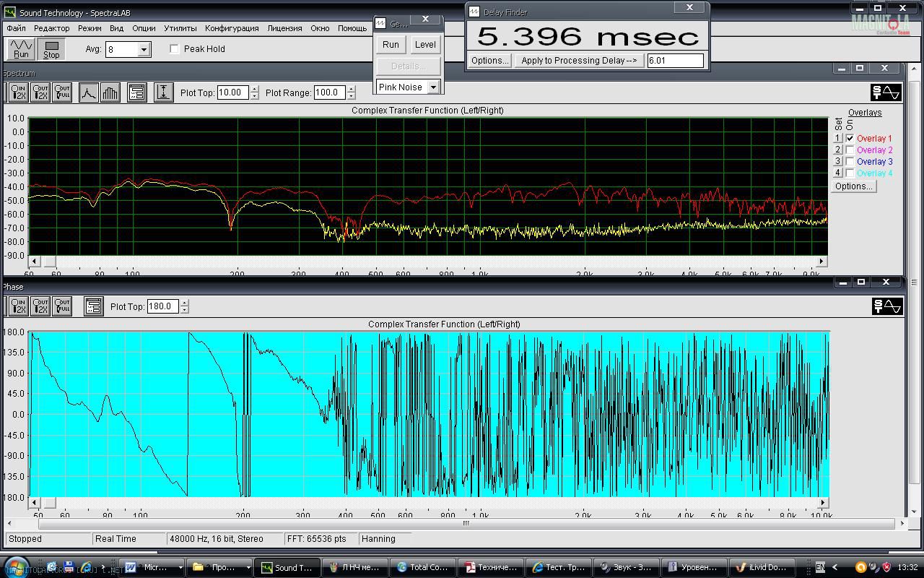Click the Spectrum horizontal scrollbar thumb
Viewport: 924px width, 578px height.
(48, 261)
